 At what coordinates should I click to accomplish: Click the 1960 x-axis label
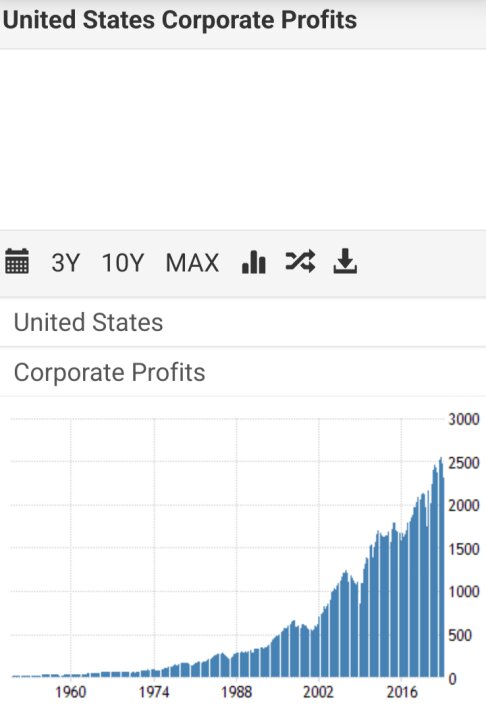click(71, 692)
